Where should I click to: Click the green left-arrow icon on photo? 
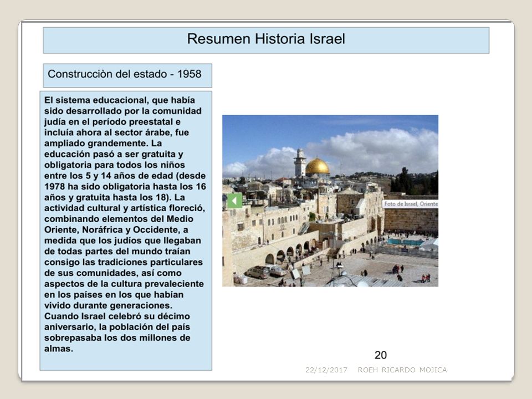(x=234, y=201)
